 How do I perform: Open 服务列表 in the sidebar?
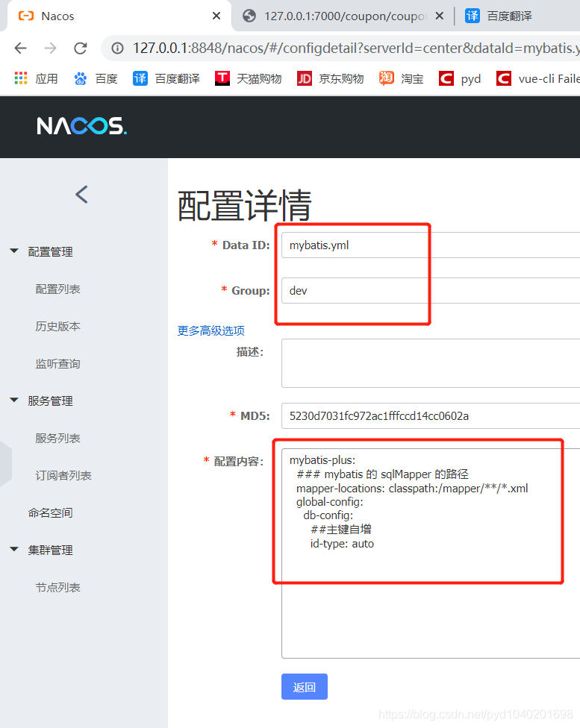click(57, 438)
